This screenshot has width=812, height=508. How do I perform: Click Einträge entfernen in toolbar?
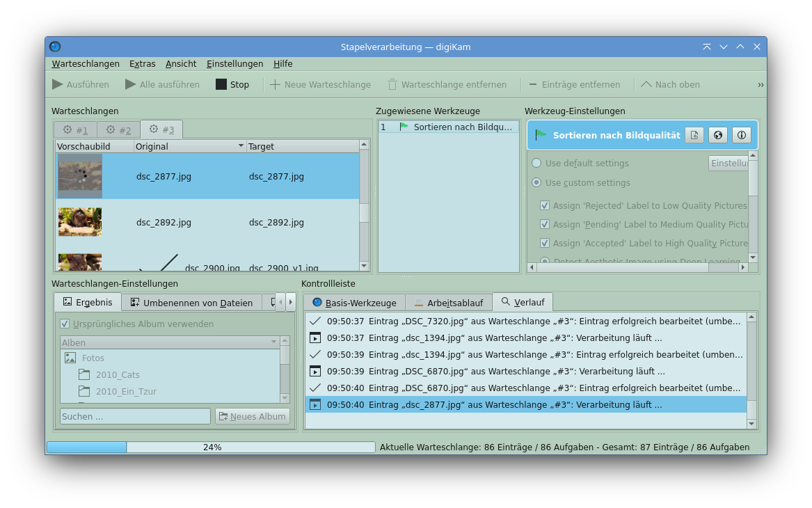coord(574,84)
